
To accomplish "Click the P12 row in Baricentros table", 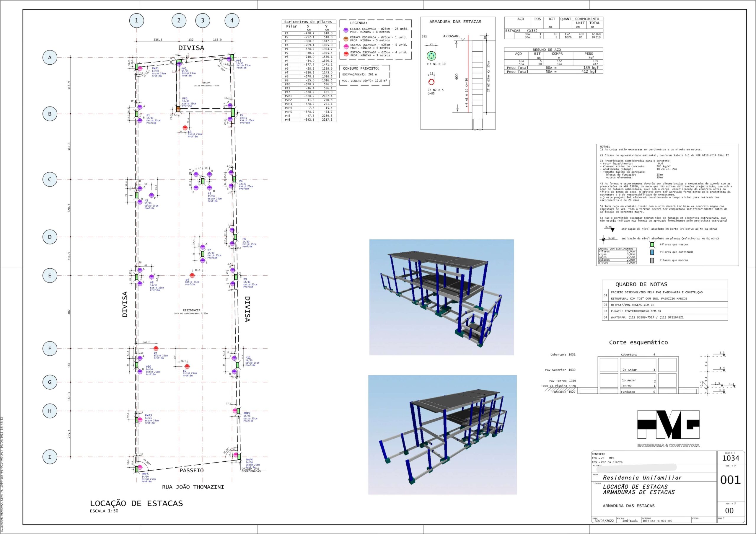I will [x=309, y=92].
